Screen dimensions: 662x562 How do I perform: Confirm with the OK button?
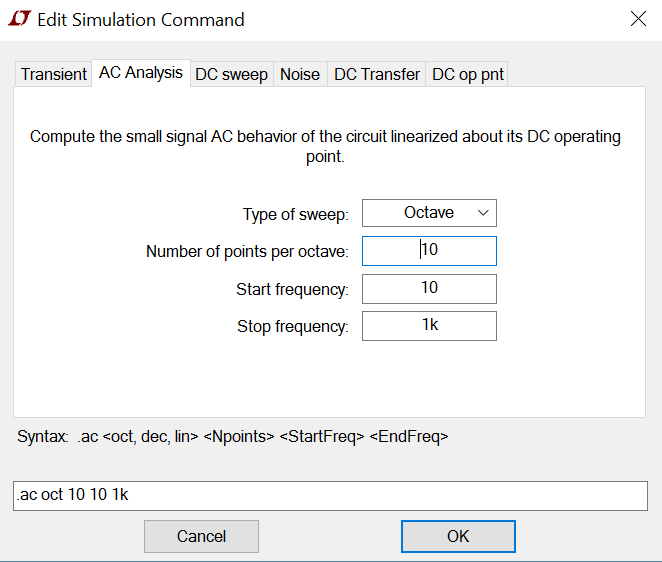[458, 536]
